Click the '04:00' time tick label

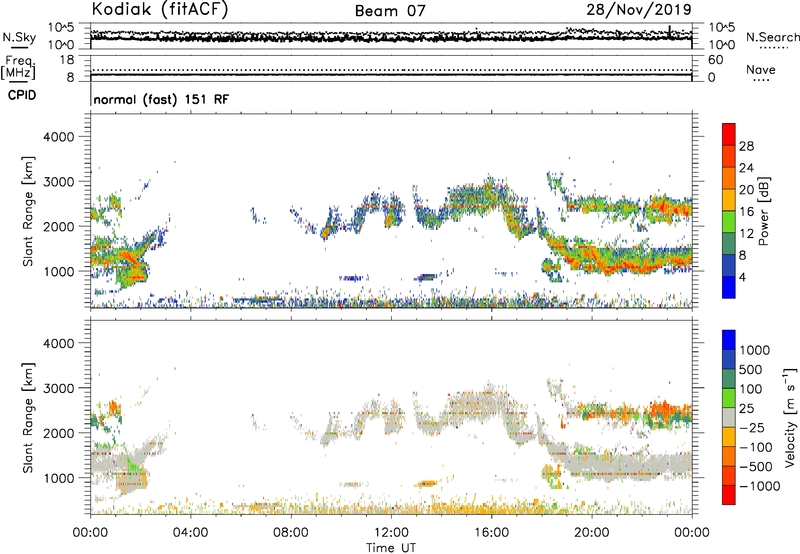pyautogui.click(x=190, y=533)
